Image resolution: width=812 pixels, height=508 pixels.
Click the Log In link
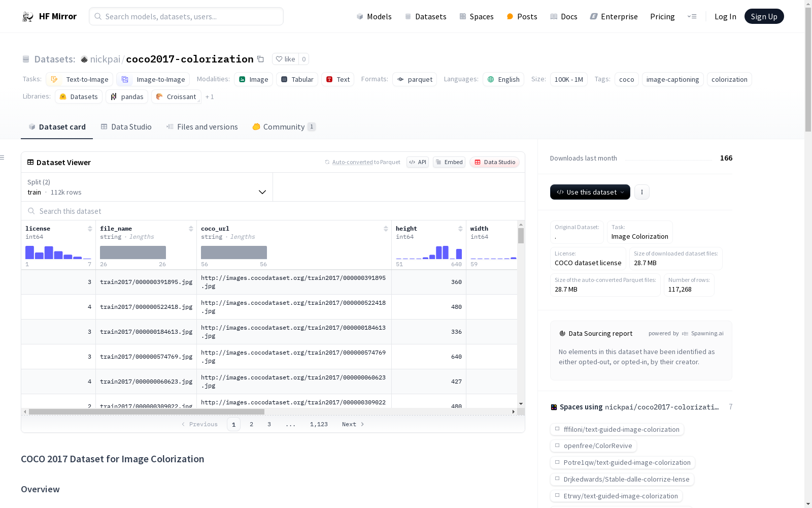725,17
